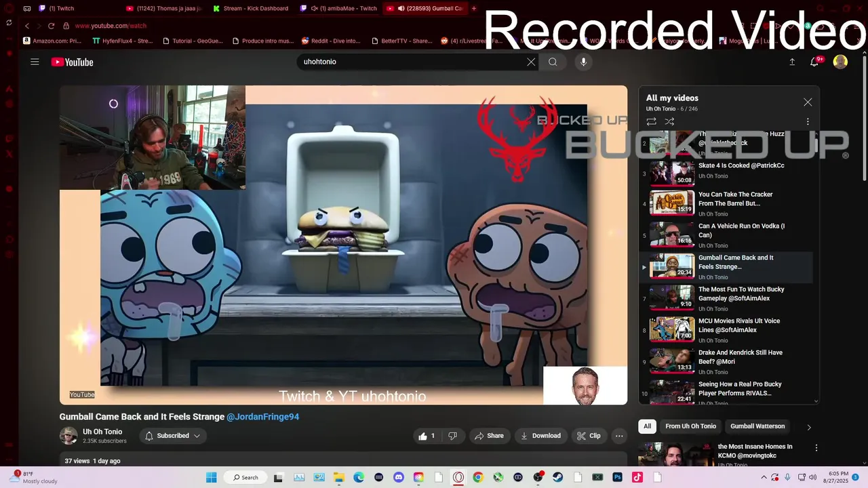Toggle shuffle playlist

(x=669, y=122)
